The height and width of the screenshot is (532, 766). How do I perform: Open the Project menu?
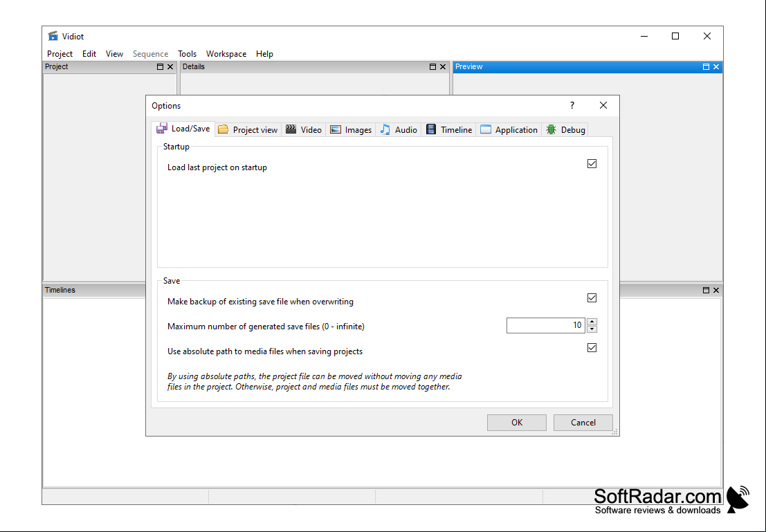pyautogui.click(x=60, y=54)
